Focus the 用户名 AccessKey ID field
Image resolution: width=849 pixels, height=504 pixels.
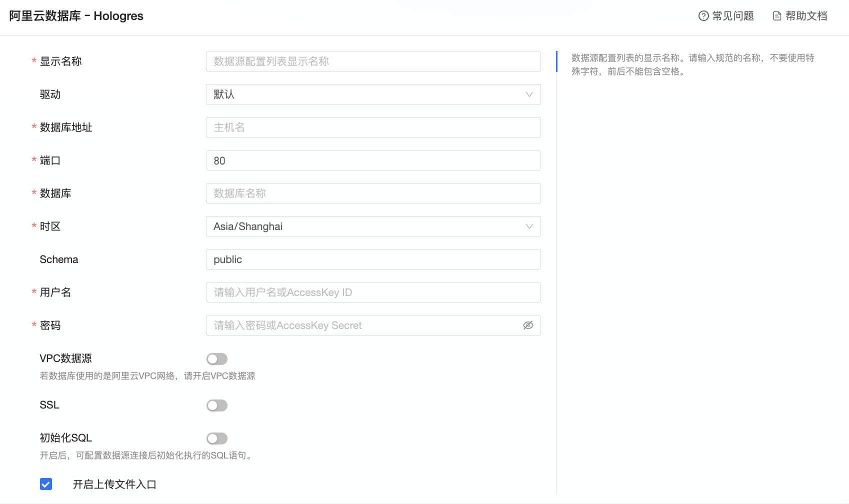point(373,292)
